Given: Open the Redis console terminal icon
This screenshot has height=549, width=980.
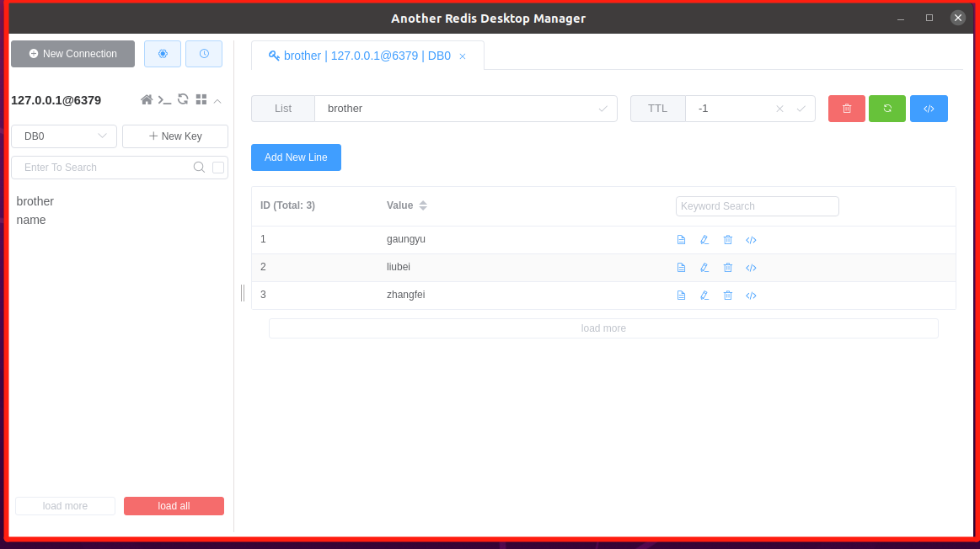Looking at the screenshot, I should pyautogui.click(x=164, y=100).
